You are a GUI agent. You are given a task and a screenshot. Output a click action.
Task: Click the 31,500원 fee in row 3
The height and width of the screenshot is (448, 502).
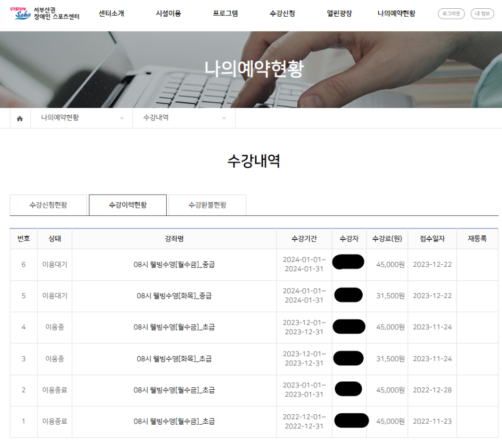(390, 359)
